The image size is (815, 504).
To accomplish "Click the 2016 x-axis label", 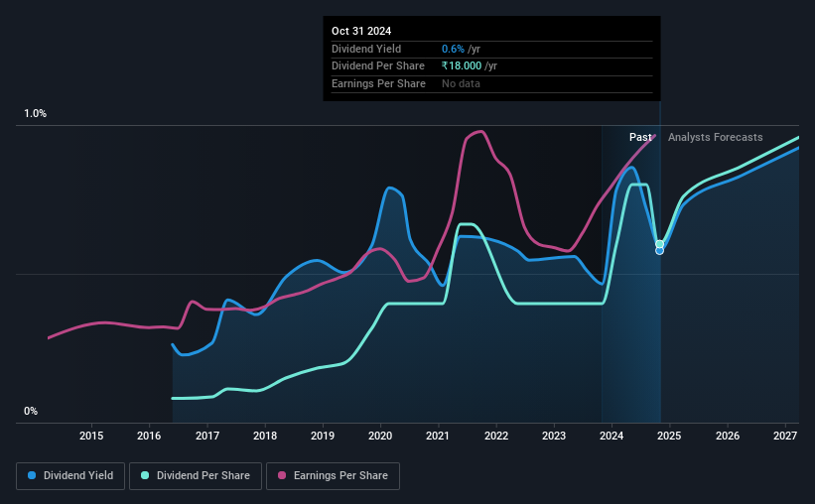I will click(x=149, y=436).
